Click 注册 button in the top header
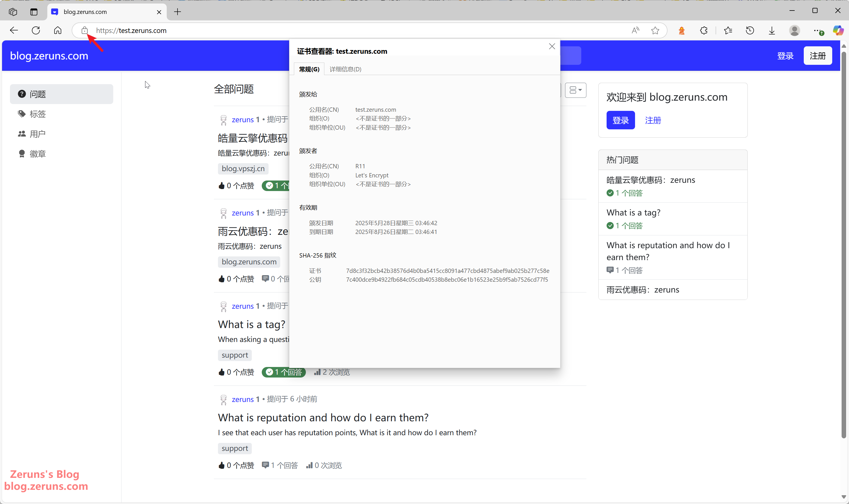Screen dimensions: 849x504 (x=817, y=55)
